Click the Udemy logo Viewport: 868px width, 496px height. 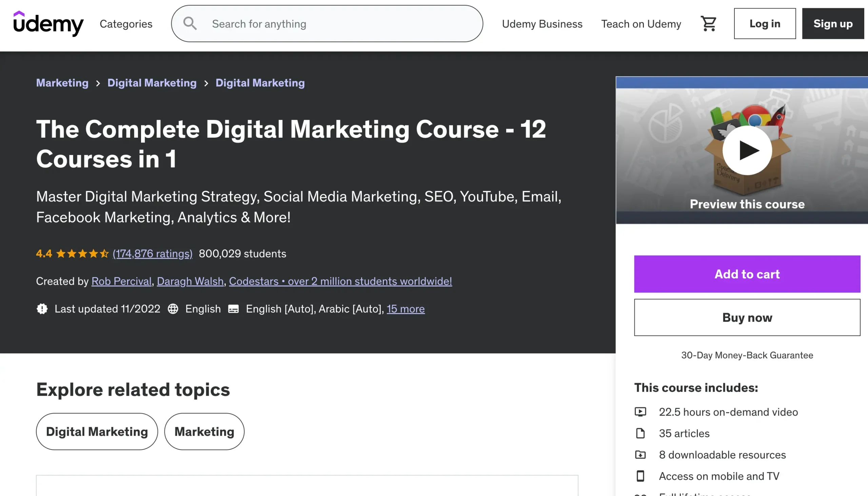pos(48,23)
